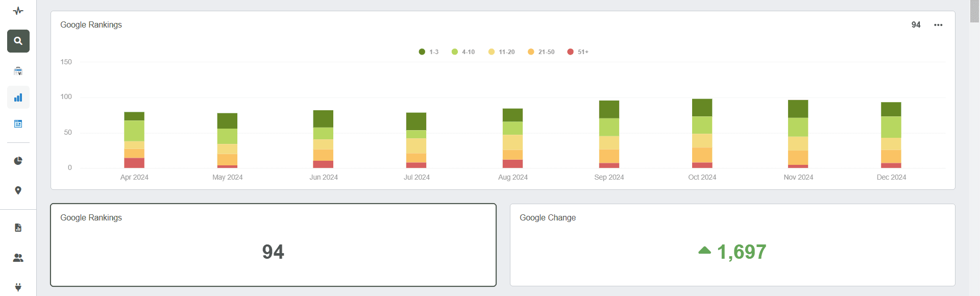Toggle the 51+ legend series
Screen dimensions: 980x296
point(578,52)
